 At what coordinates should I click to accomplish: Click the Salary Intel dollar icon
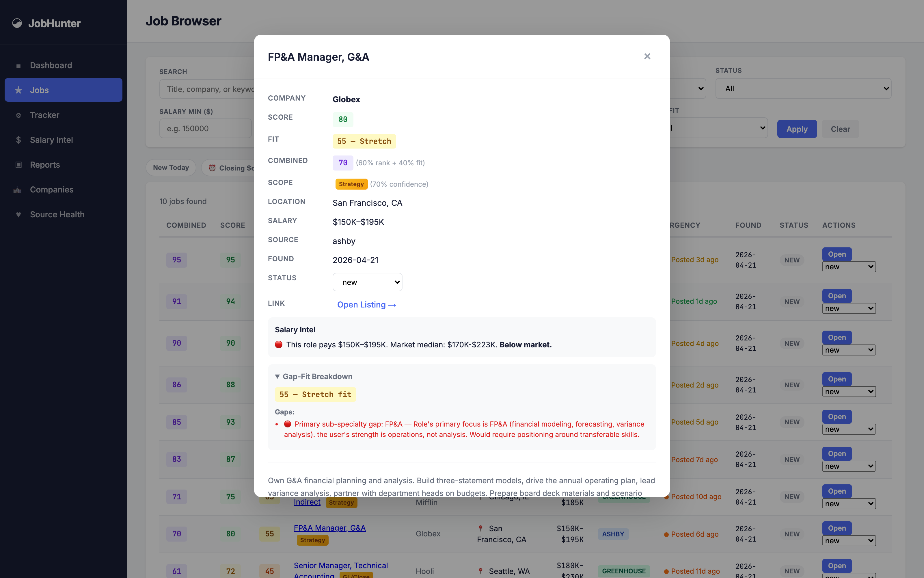[18, 140]
